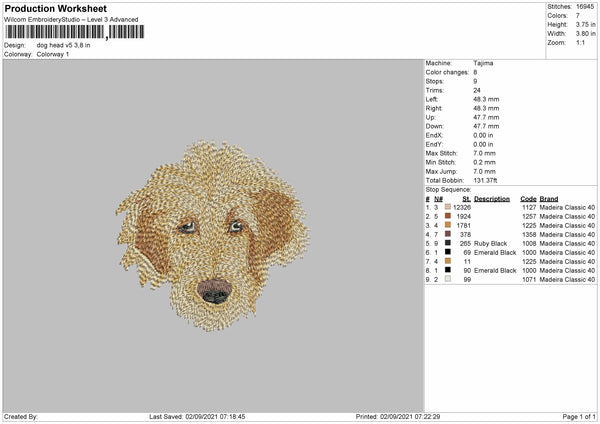
Task: Click the Max Stitch value 7.0 mm
Action: 484,153
